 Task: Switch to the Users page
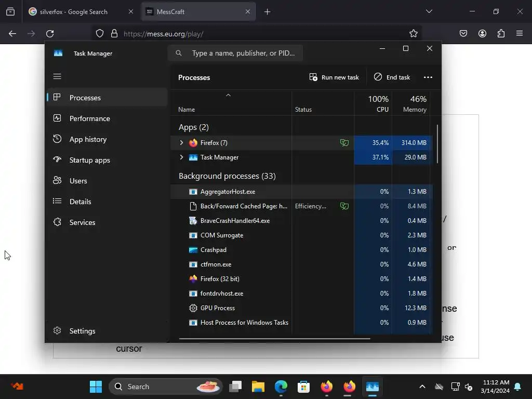[107, 181]
